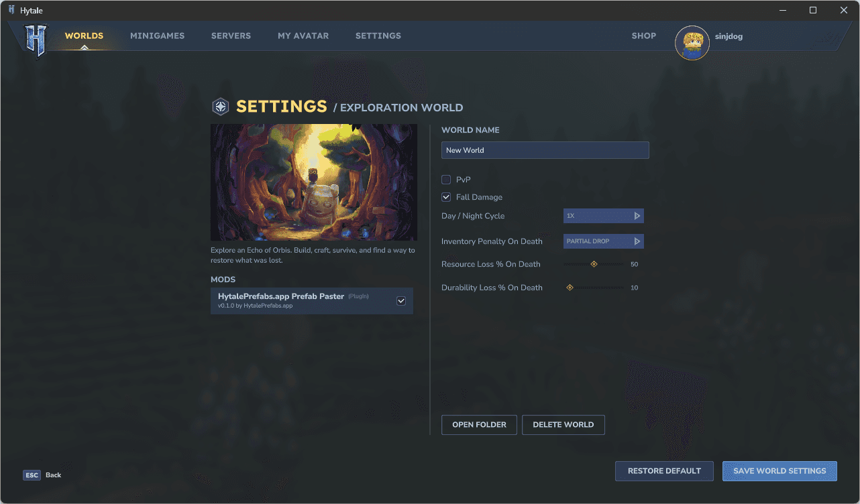Maximize the Hytale window

coord(813,10)
